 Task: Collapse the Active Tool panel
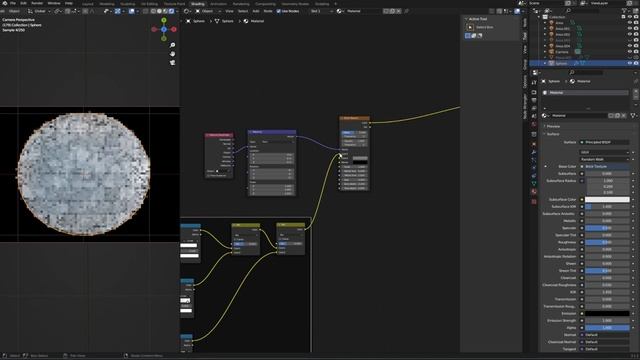[466, 19]
